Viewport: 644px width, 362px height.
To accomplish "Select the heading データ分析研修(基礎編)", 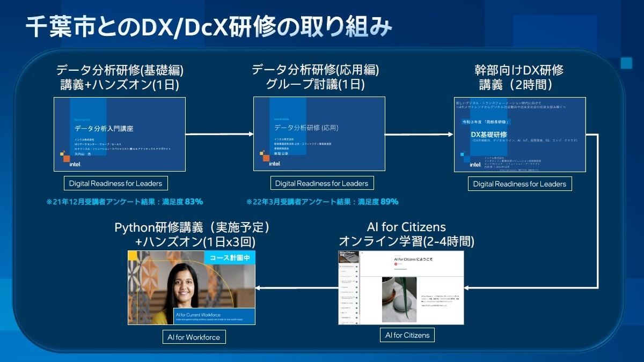I will 120,70.
